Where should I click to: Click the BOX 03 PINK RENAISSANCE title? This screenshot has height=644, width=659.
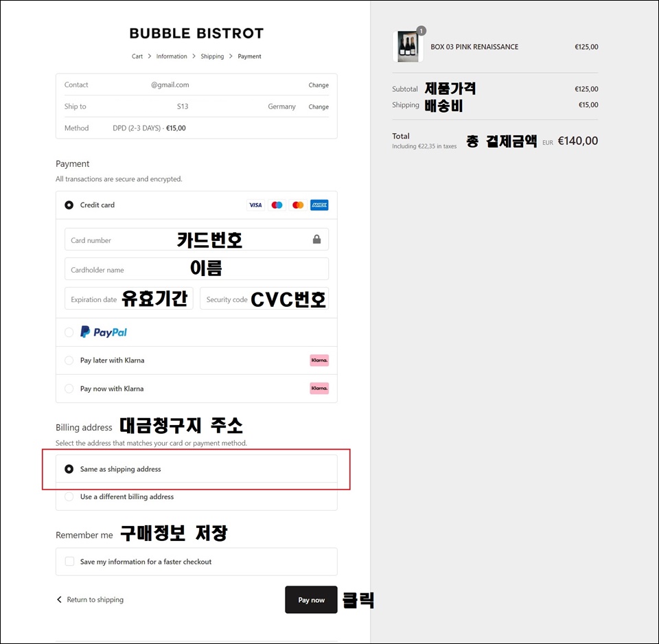(474, 47)
